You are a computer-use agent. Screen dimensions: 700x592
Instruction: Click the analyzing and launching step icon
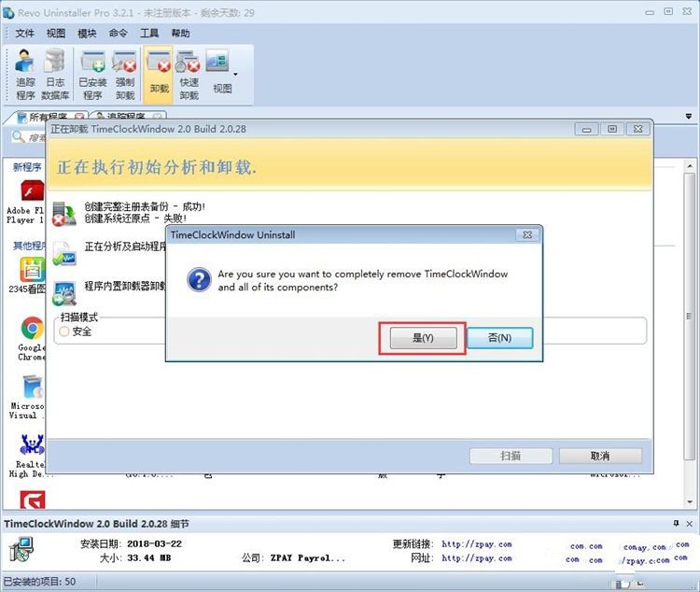click(64, 253)
